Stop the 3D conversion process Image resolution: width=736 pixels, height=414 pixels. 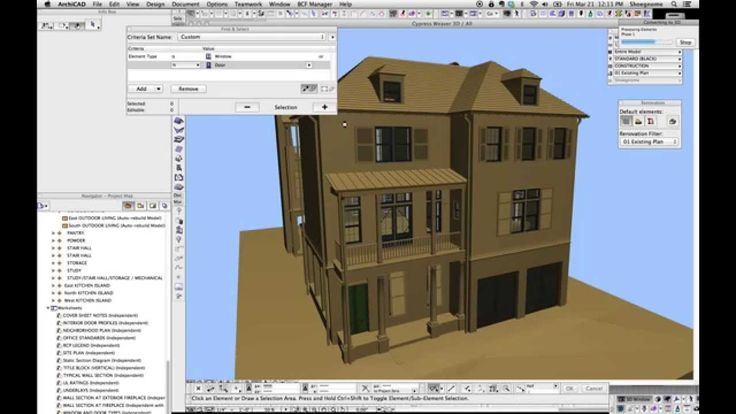tap(685, 42)
